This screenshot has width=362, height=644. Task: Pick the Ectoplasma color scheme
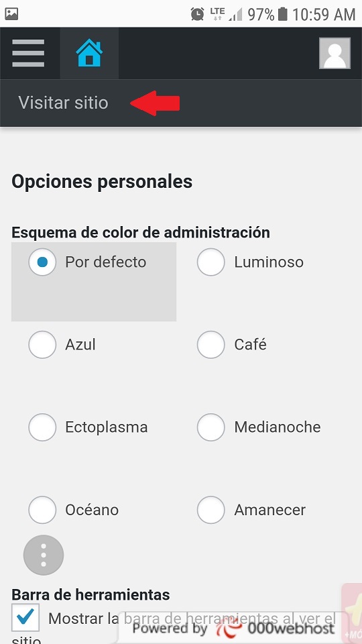pyautogui.click(x=42, y=427)
